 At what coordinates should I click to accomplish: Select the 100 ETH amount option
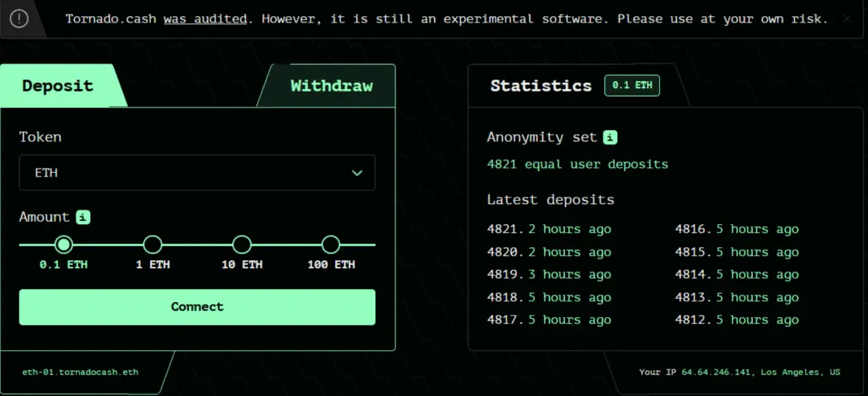coord(330,244)
